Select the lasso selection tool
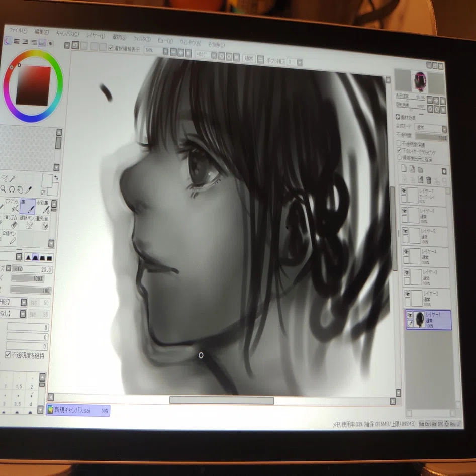Viewport: 476px width, 476px height. pyautogui.click(x=4, y=178)
